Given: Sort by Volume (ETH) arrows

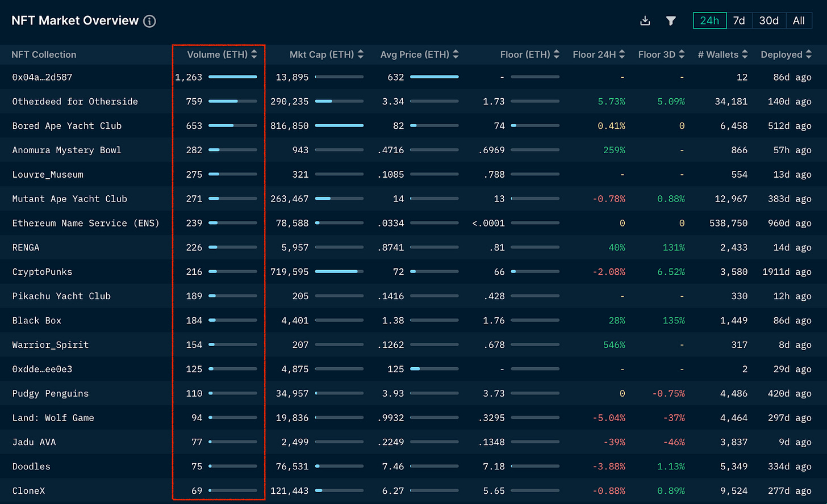Looking at the screenshot, I should click(x=254, y=54).
